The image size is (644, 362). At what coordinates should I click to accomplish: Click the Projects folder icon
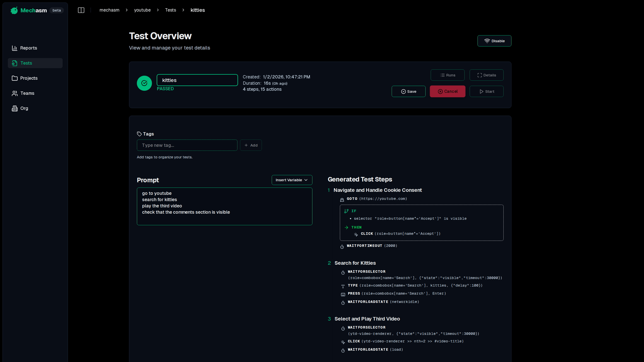(x=15, y=78)
